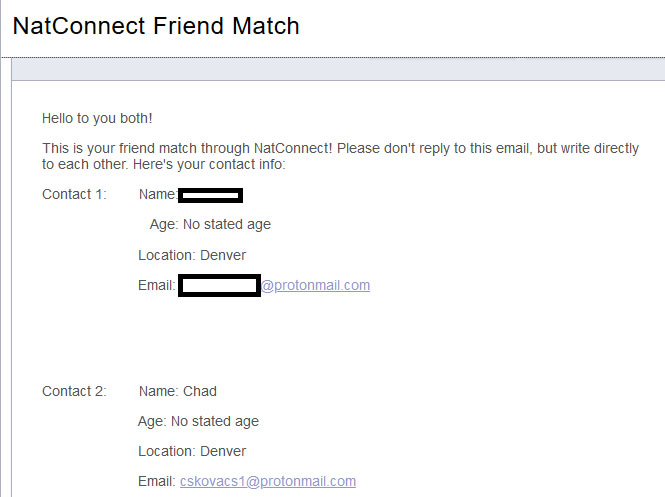Click the friend match intro paragraph
Viewport: 665px width, 497px height.
click(x=340, y=156)
